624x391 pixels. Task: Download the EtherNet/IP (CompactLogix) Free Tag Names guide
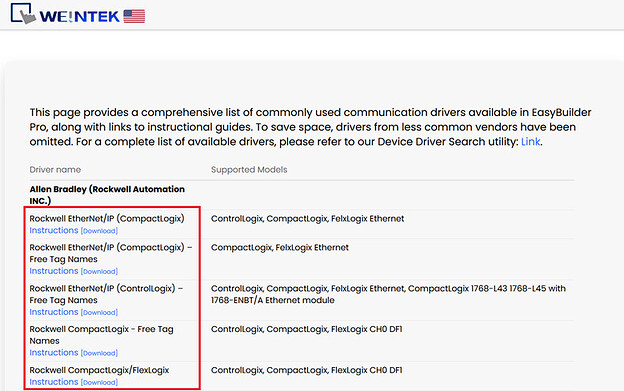(x=99, y=271)
